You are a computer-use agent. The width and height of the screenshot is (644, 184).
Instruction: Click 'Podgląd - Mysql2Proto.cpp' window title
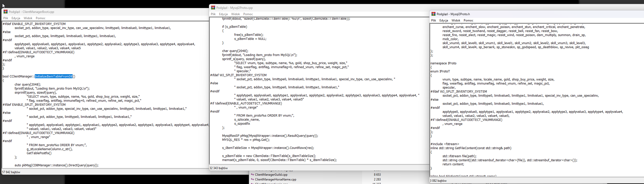[x=235, y=8]
